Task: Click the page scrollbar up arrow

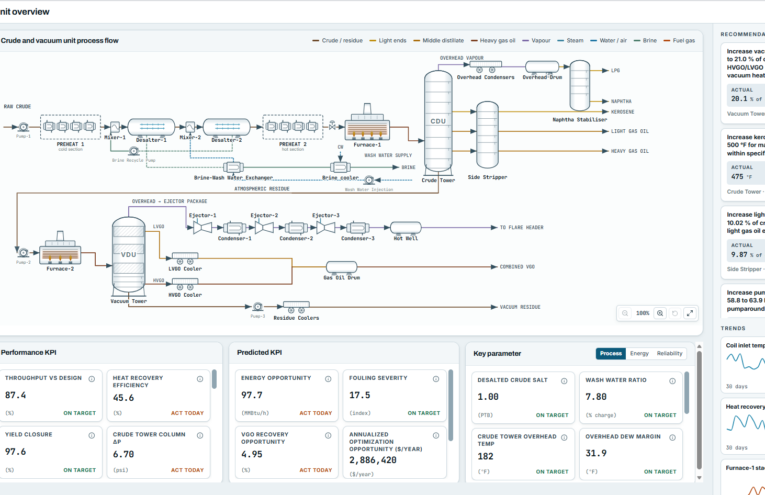Action: [699, 346]
